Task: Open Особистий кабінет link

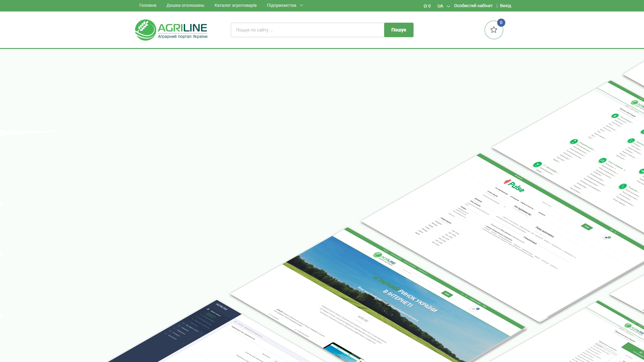Action: pos(473,6)
